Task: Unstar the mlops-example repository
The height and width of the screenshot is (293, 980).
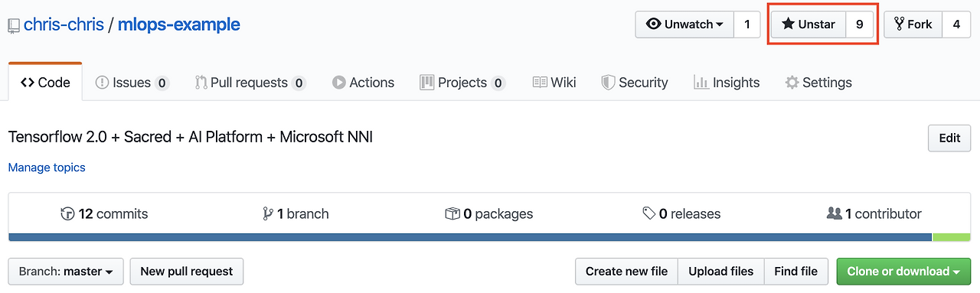Action: pyautogui.click(x=808, y=24)
